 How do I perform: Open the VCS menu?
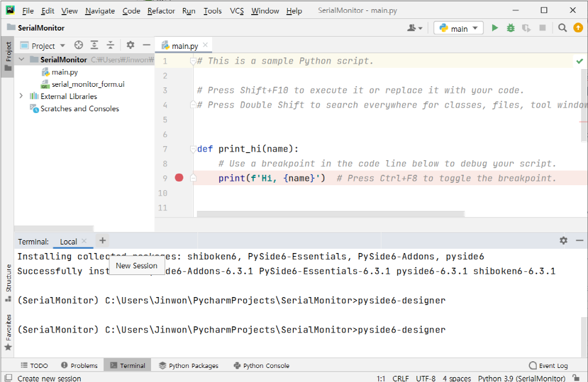pos(237,11)
